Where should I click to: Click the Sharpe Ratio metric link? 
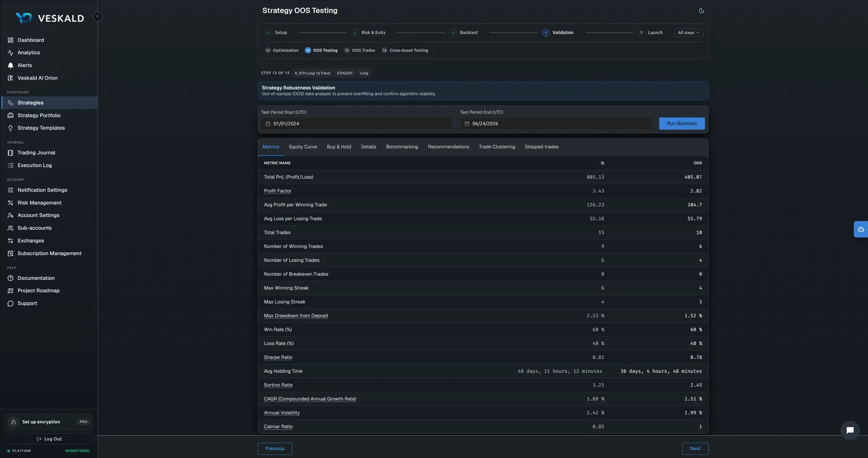(x=278, y=357)
